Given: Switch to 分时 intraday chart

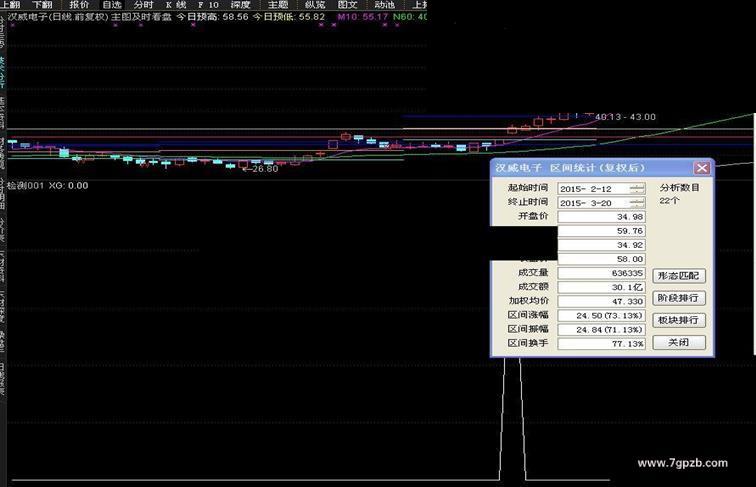Looking at the screenshot, I should (144, 5).
